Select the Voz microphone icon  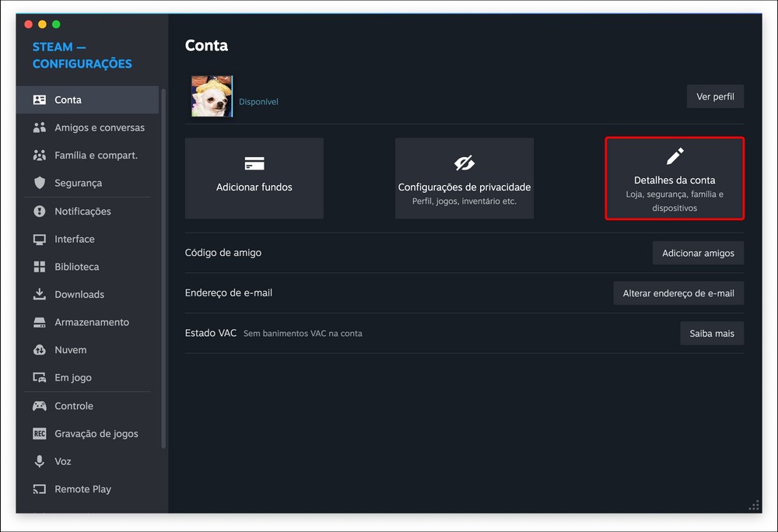click(x=40, y=461)
